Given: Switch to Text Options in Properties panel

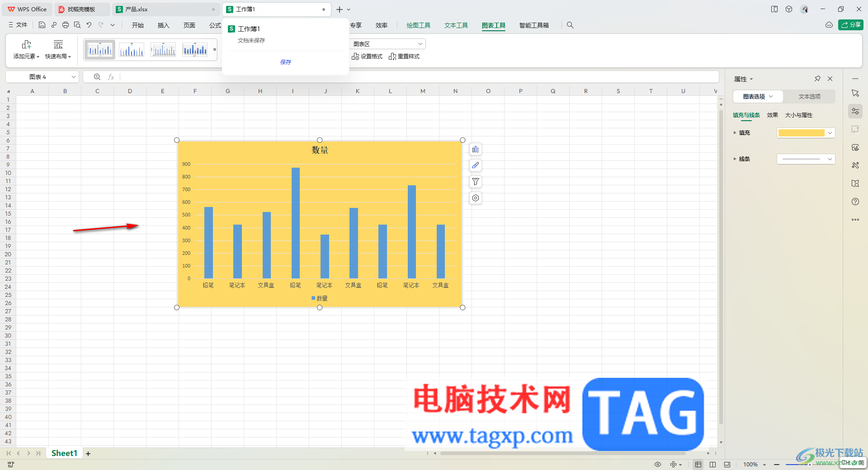Looking at the screenshot, I should pos(809,96).
